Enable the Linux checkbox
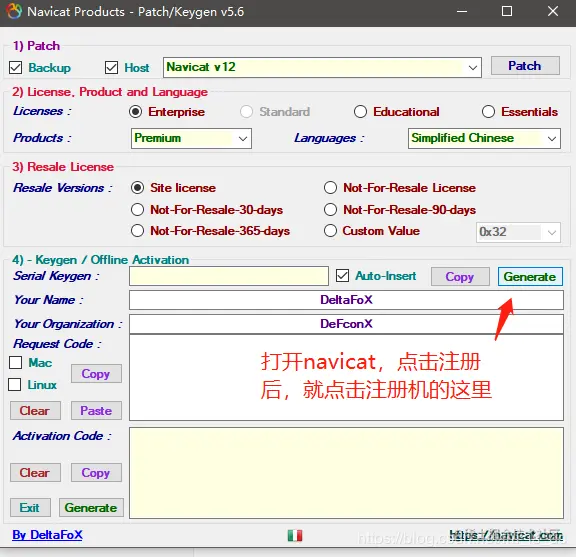 [x=15, y=385]
